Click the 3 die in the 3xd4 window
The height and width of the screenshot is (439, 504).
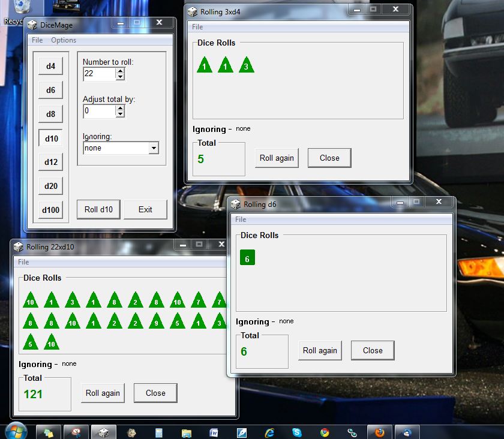(247, 66)
